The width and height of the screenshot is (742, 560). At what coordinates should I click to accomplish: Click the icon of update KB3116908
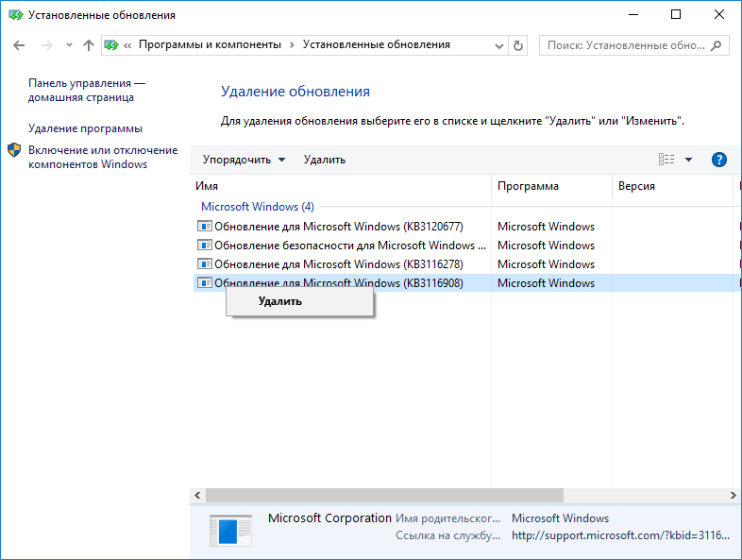click(205, 283)
